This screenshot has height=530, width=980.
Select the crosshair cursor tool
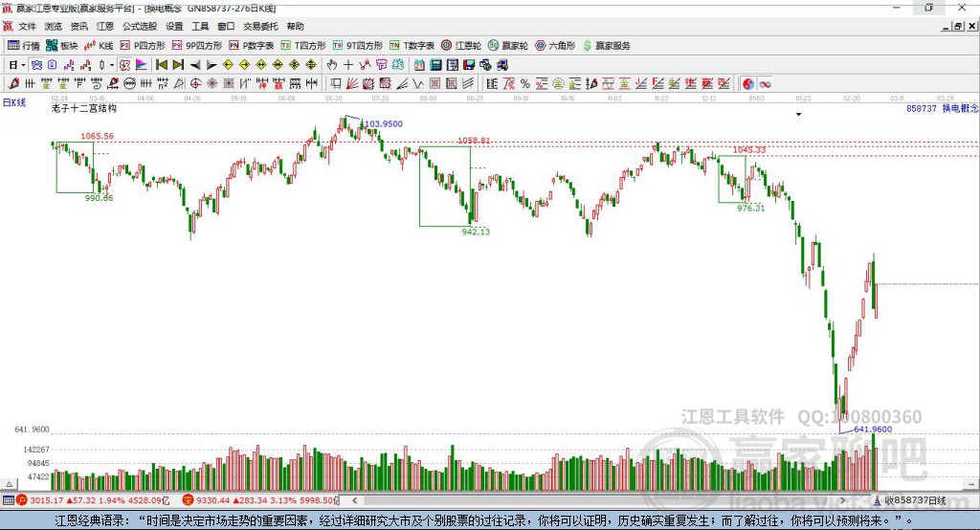coord(348,65)
